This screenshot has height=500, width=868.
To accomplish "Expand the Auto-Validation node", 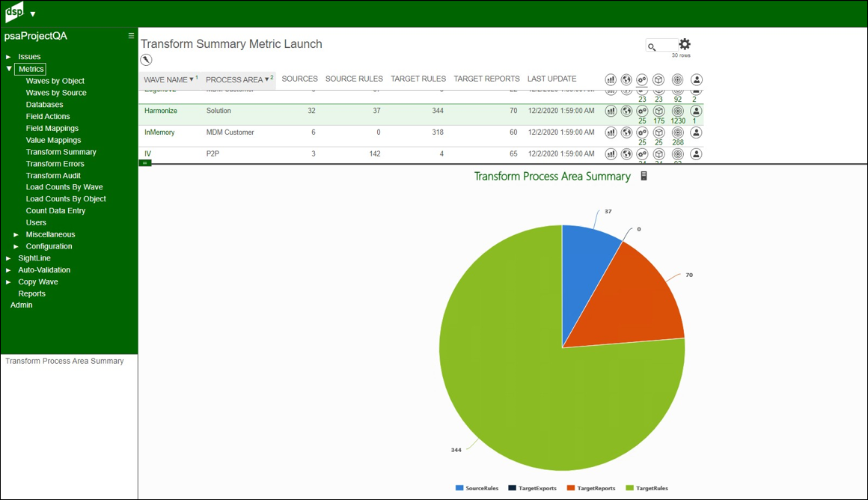I will (8, 270).
